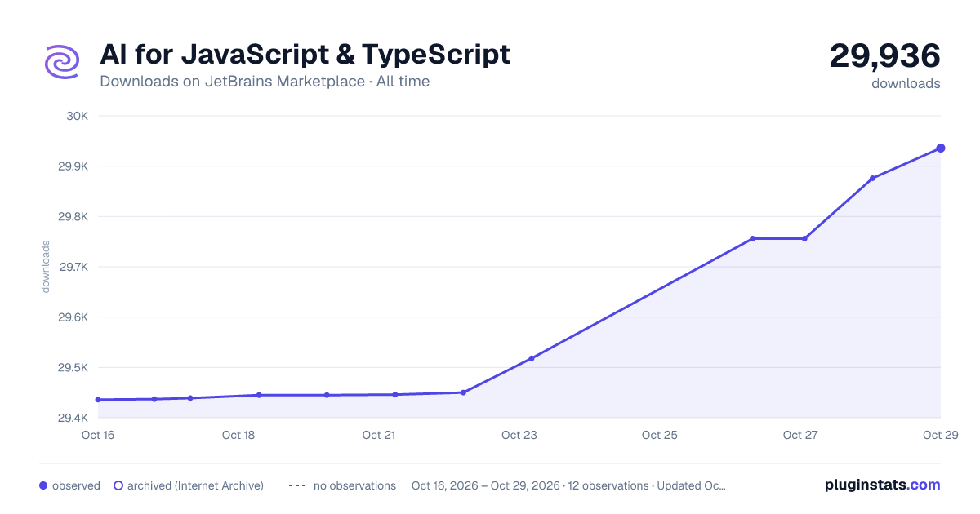
Task: Click the '29.6K' y-axis label
Action: tap(73, 317)
